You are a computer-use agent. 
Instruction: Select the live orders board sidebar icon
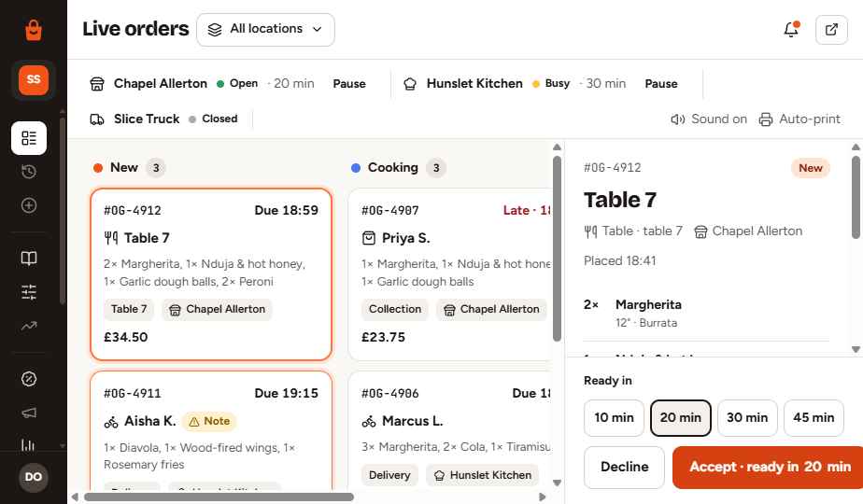coord(29,138)
